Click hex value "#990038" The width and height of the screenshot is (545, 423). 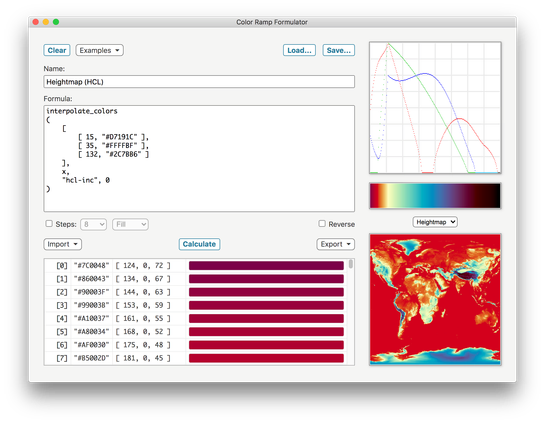coord(91,305)
